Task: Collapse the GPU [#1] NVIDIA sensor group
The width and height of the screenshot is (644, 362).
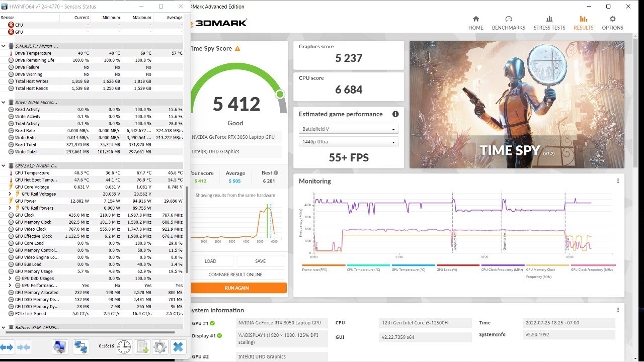Action: click(x=4, y=165)
